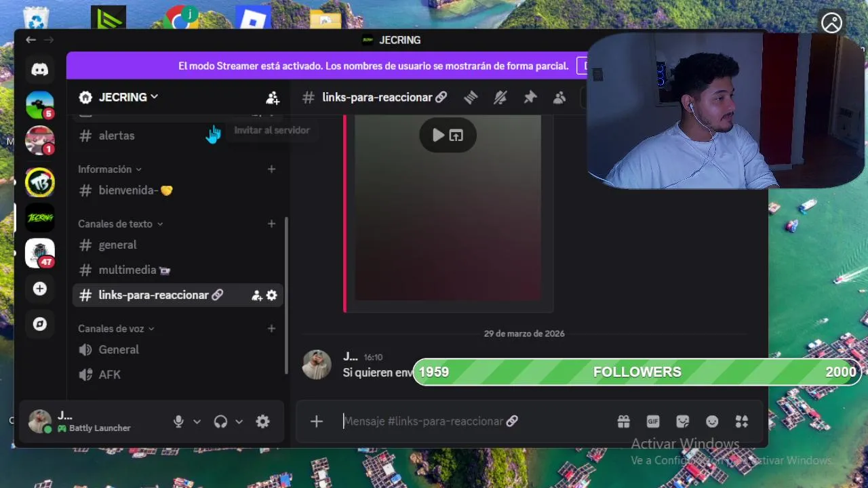The width and height of the screenshot is (868, 488).
Task: Click the video embed thumbnail
Action: [x=448, y=207]
